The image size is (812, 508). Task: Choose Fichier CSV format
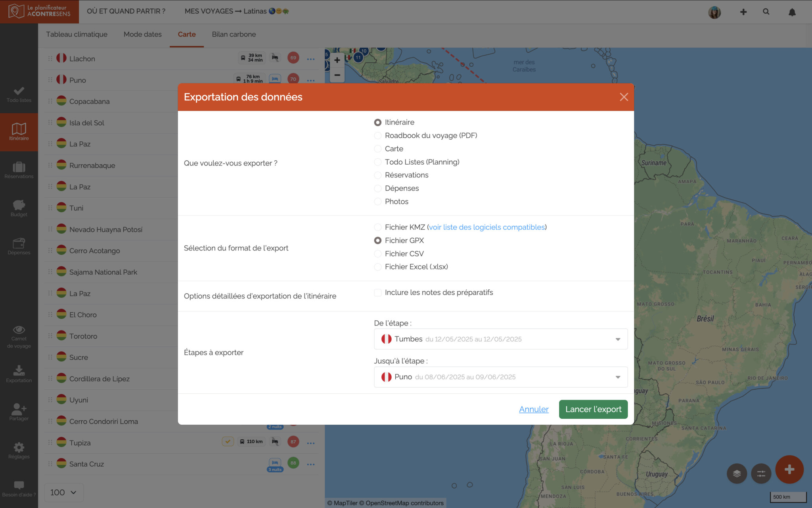[x=377, y=254]
